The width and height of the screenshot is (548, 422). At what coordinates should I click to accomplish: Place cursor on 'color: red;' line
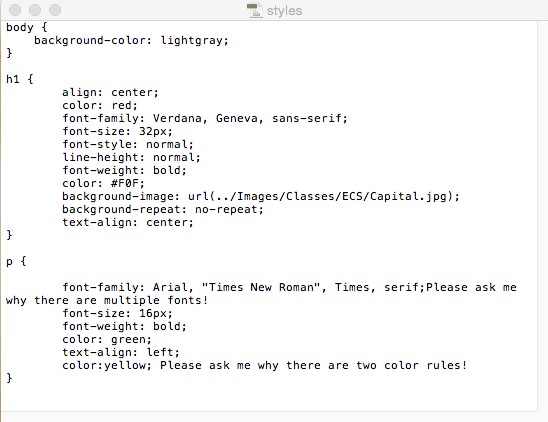tap(100, 105)
